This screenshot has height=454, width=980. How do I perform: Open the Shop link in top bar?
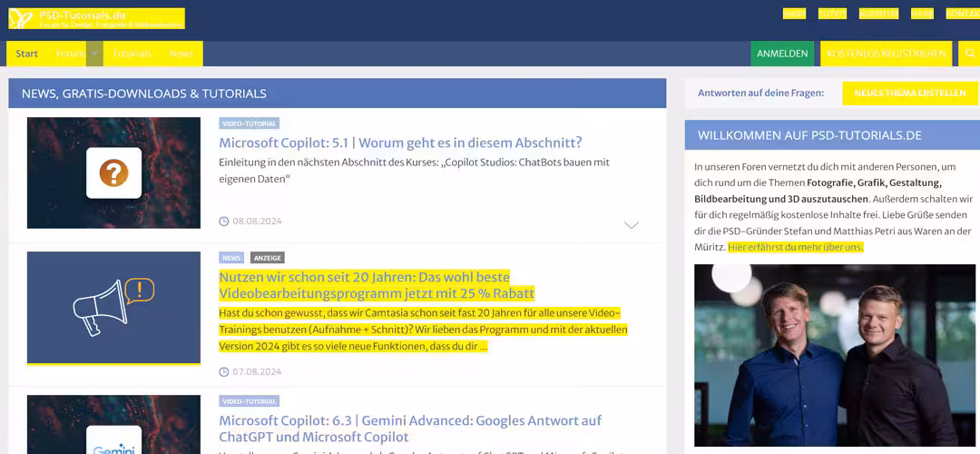794,14
